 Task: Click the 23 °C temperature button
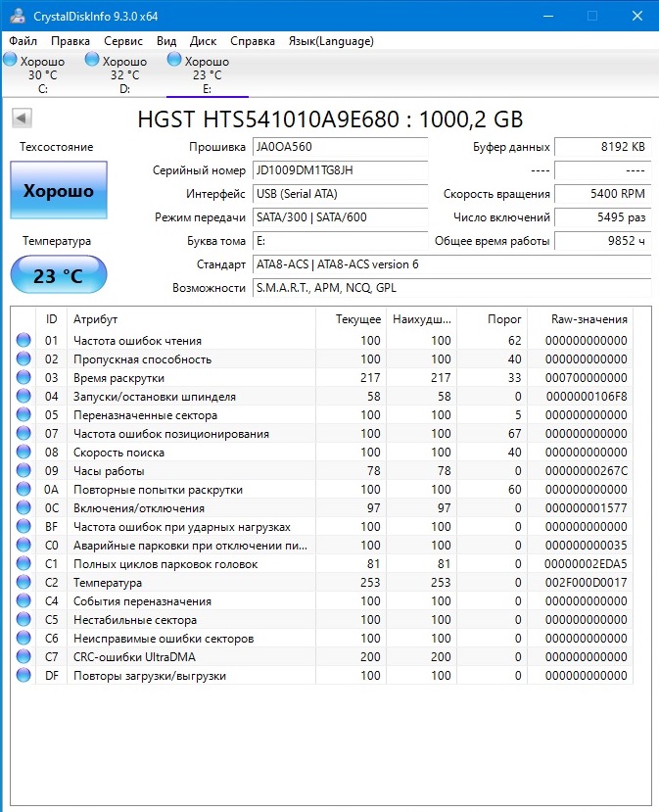point(59,275)
